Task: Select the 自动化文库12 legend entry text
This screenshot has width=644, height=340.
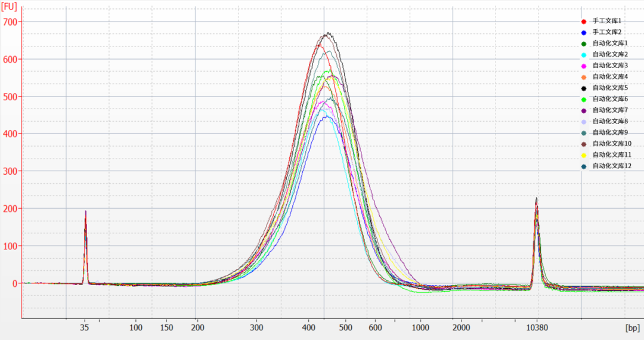Action: coord(612,166)
